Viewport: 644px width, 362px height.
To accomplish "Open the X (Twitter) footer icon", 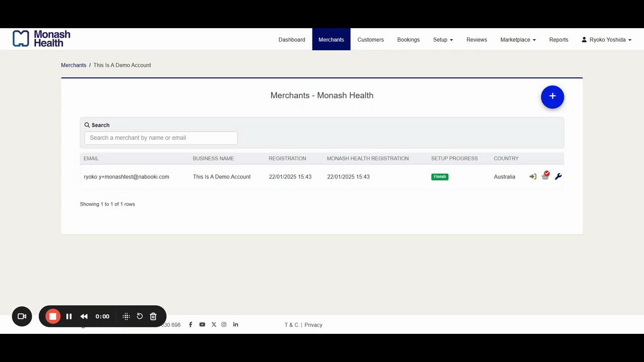I will 214,325.
